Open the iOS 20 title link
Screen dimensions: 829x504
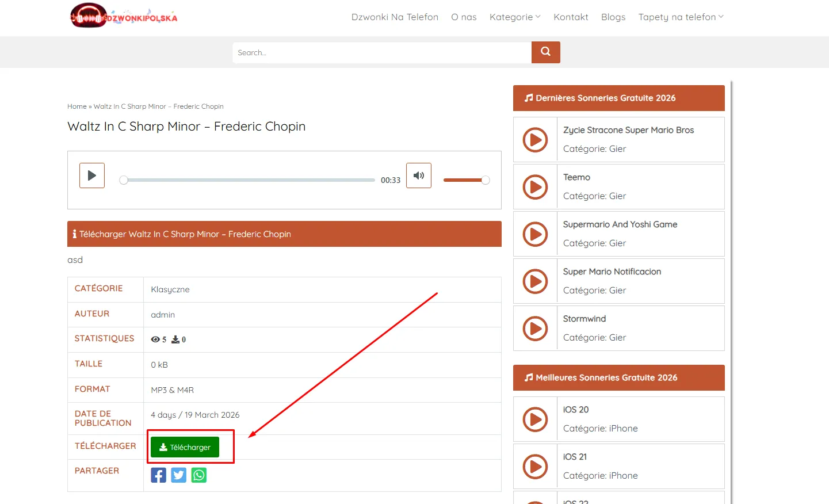pos(576,410)
